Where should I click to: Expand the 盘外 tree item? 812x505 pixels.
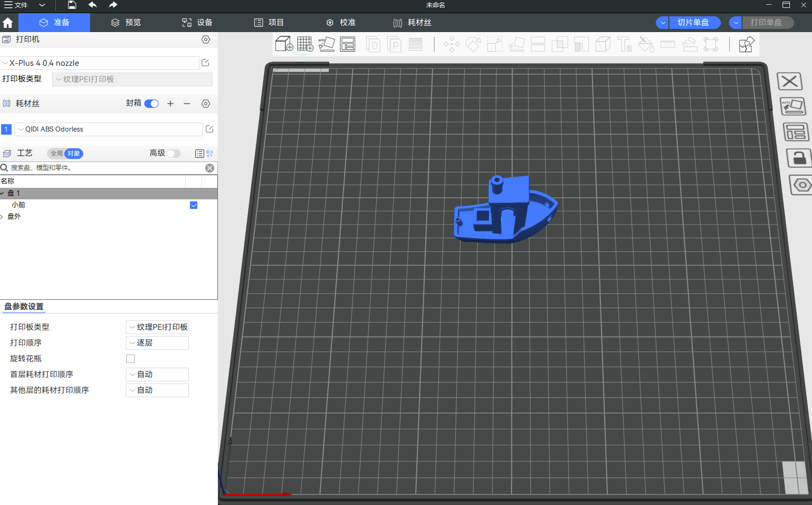pyautogui.click(x=2, y=217)
